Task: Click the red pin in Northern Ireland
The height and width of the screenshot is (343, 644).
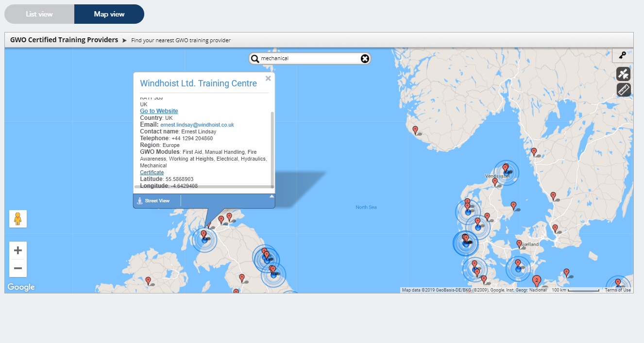Action: click(148, 280)
